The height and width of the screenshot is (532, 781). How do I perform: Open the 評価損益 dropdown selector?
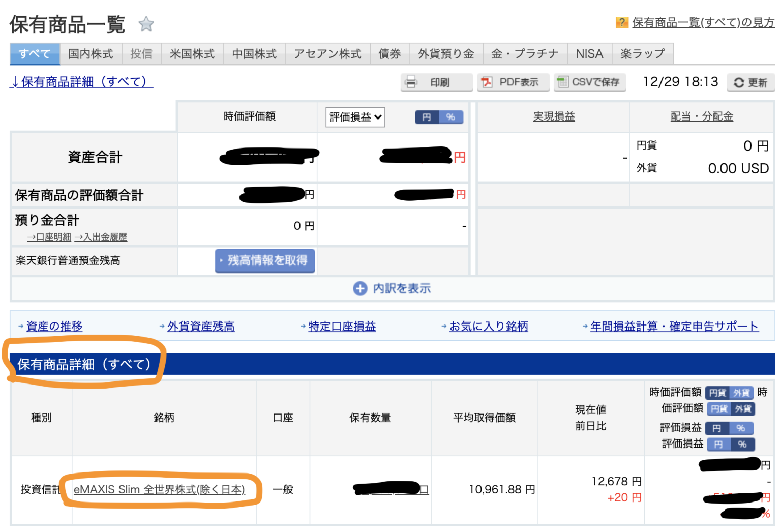tap(355, 117)
